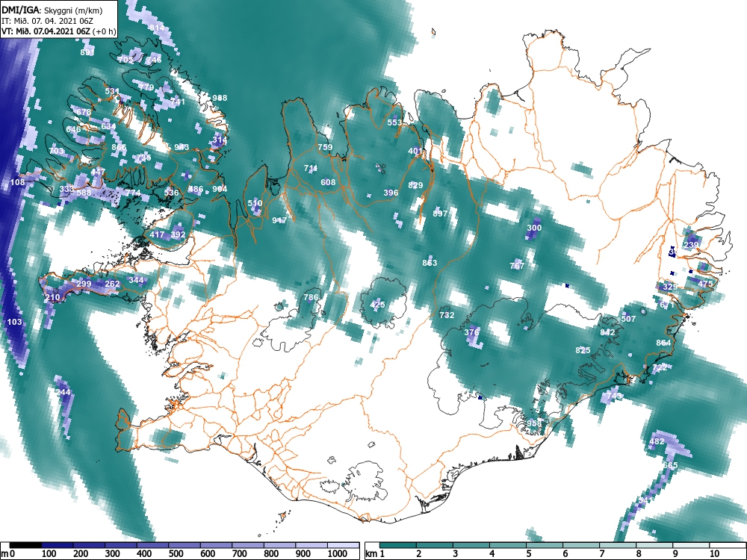Click the '417' visibility value on the map

coord(157,234)
